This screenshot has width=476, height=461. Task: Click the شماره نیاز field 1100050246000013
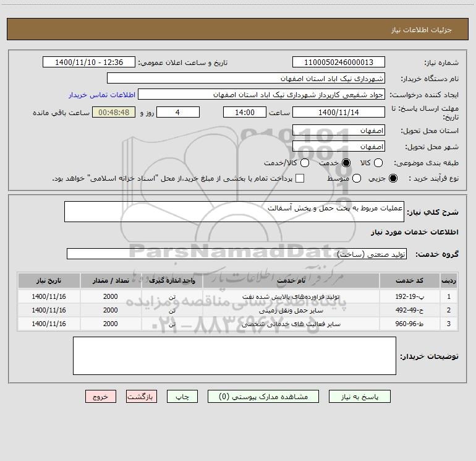(x=339, y=62)
